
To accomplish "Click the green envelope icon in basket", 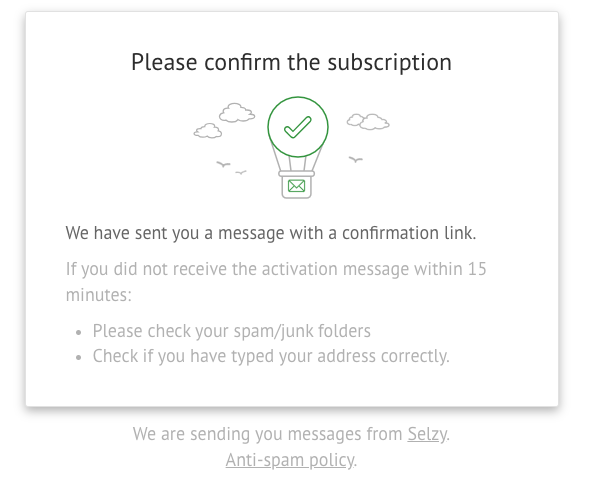I will pyautogui.click(x=296, y=186).
